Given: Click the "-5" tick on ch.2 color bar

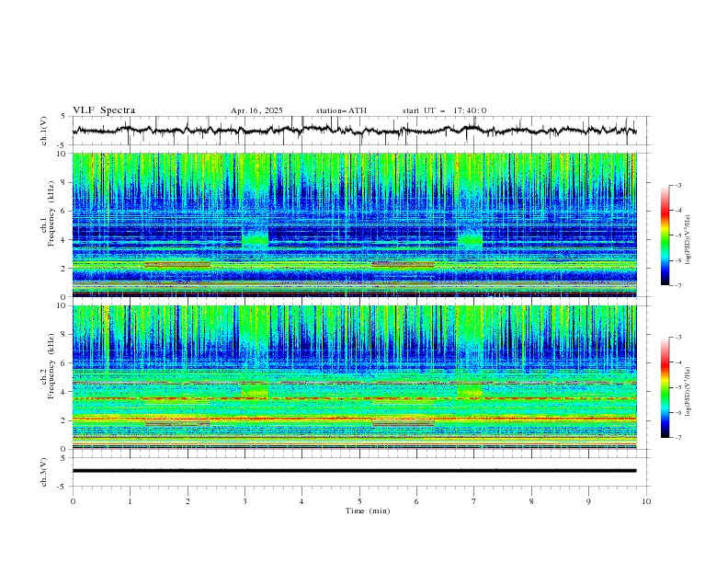Looking at the screenshot, I should coord(677,387).
